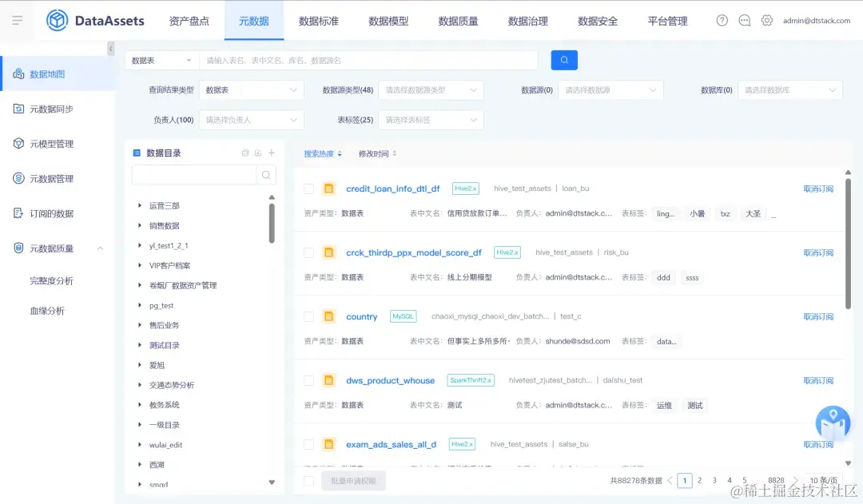Click table icon for dws_product_whouse

coord(328,380)
